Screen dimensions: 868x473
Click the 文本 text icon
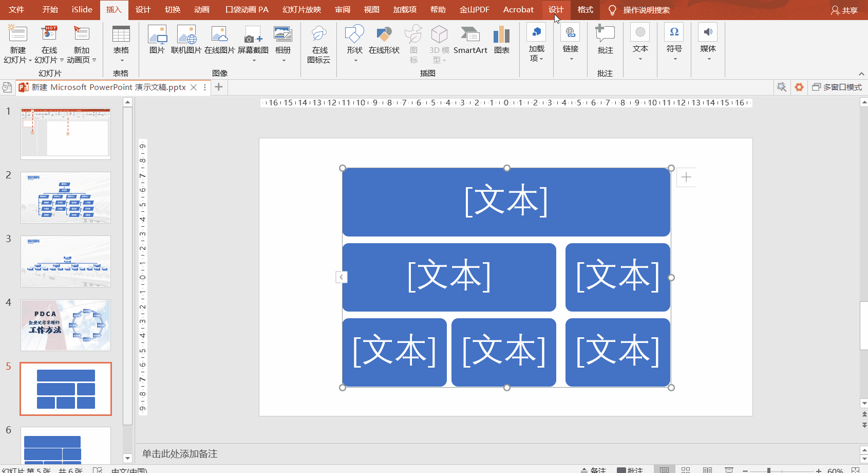[640, 32]
